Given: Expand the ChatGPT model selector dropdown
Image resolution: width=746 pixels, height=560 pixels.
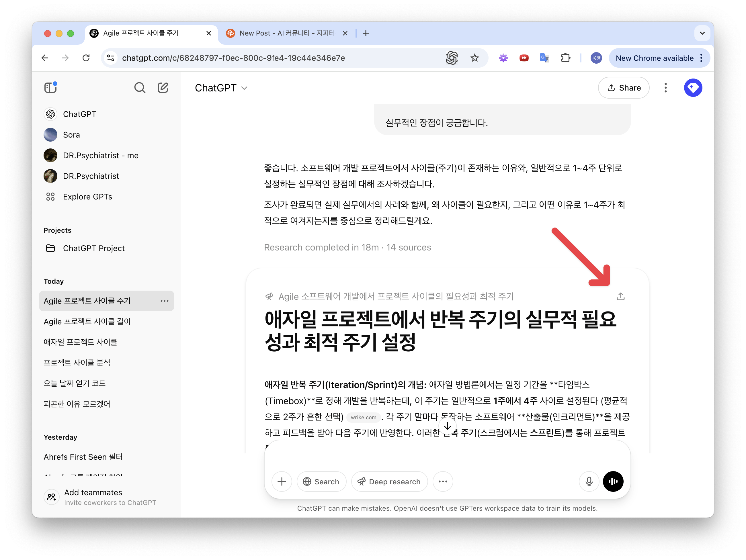Looking at the screenshot, I should pyautogui.click(x=221, y=88).
